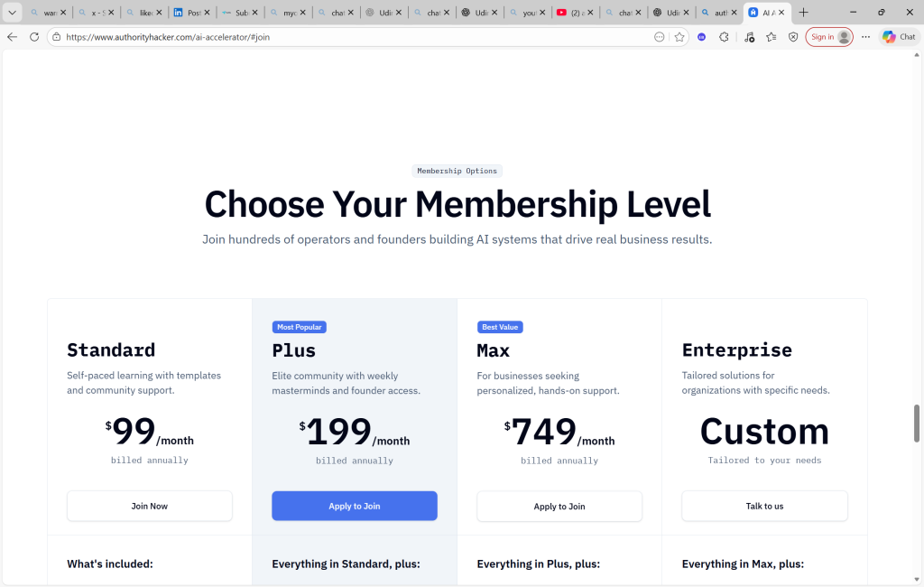The image size is (924, 587).
Task: Open the browser shield icon
Action: tap(793, 37)
